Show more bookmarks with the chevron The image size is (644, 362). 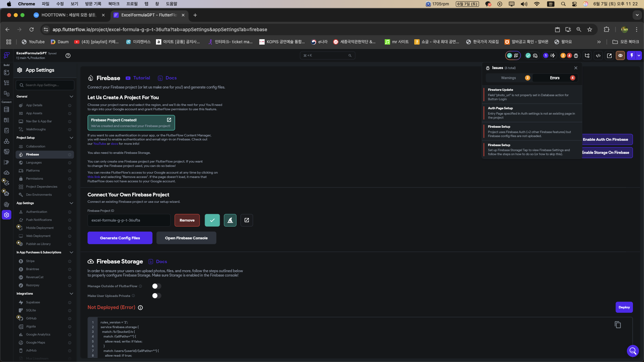pos(599,42)
